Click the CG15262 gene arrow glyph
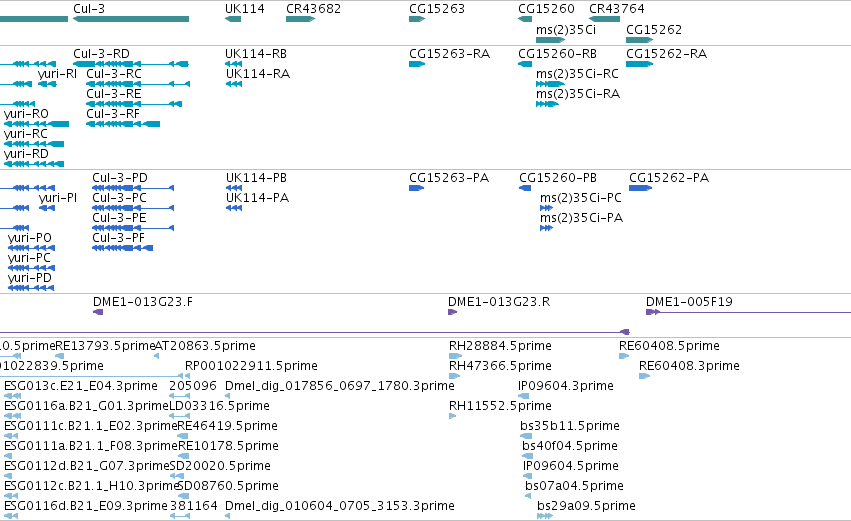 pos(639,40)
